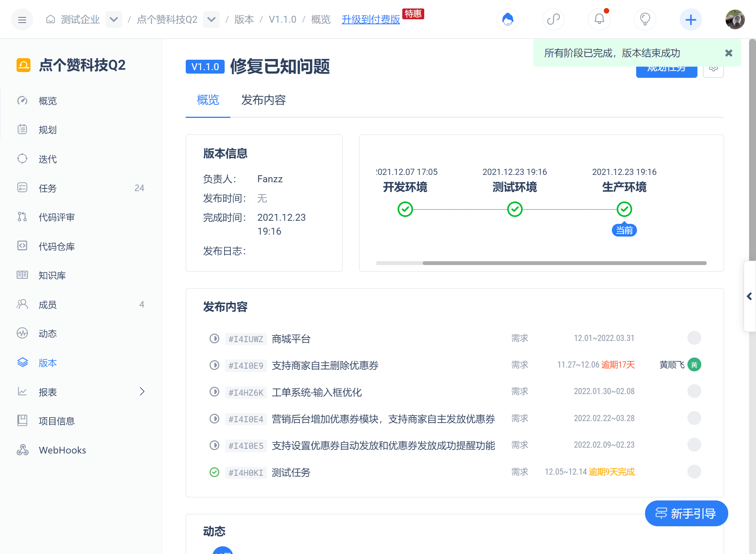
Task: Click empty assignee avatar on 测试任务 row
Action: click(x=694, y=472)
